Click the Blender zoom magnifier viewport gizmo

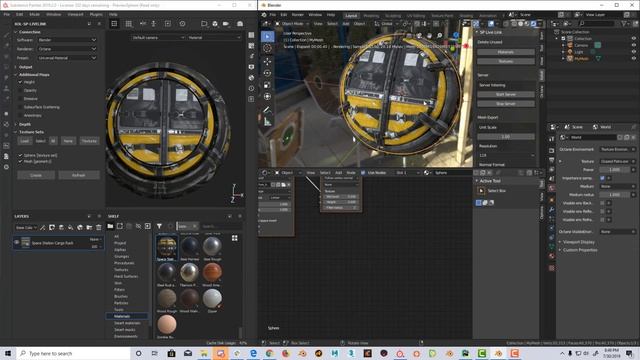coord(440,36)
